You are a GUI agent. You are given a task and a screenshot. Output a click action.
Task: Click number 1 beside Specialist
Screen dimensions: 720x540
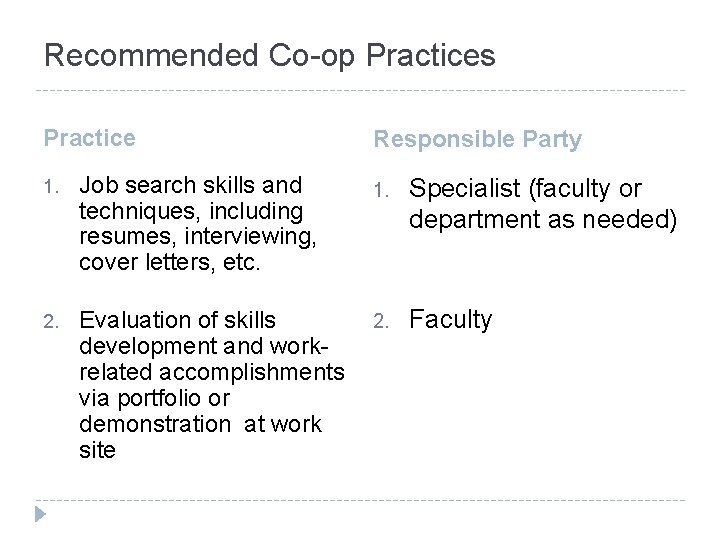[x=381, y=191]
